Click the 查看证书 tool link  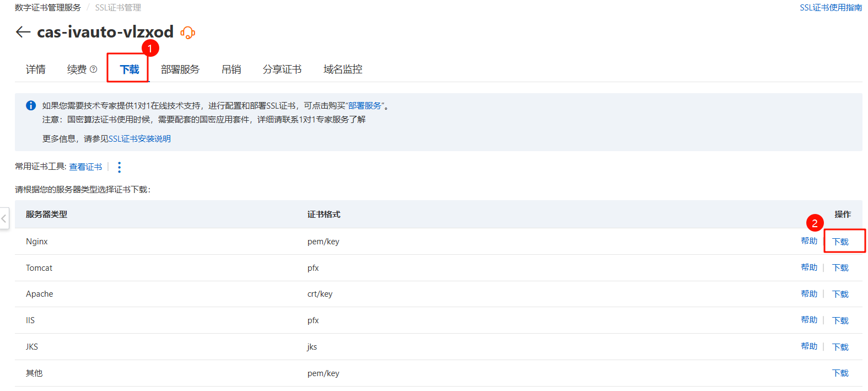tap(85, 167)
